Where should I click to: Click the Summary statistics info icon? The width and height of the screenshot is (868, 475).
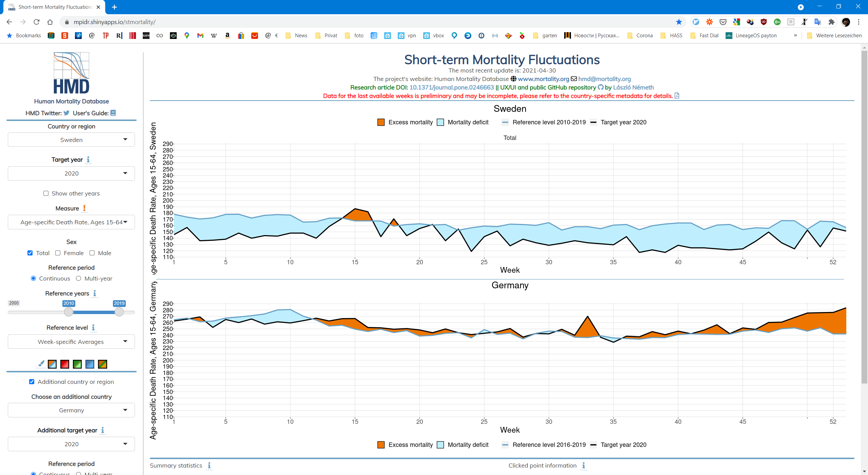[x=209, y=466]
